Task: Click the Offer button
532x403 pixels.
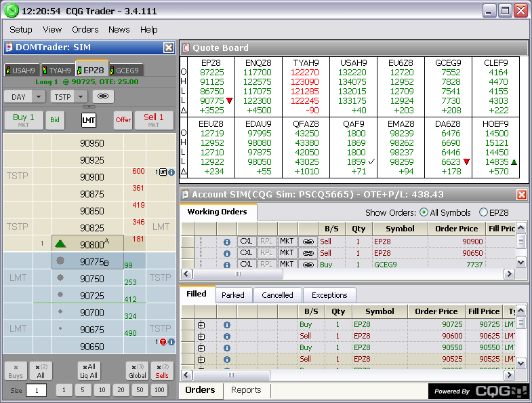Action: click(123, 120)
